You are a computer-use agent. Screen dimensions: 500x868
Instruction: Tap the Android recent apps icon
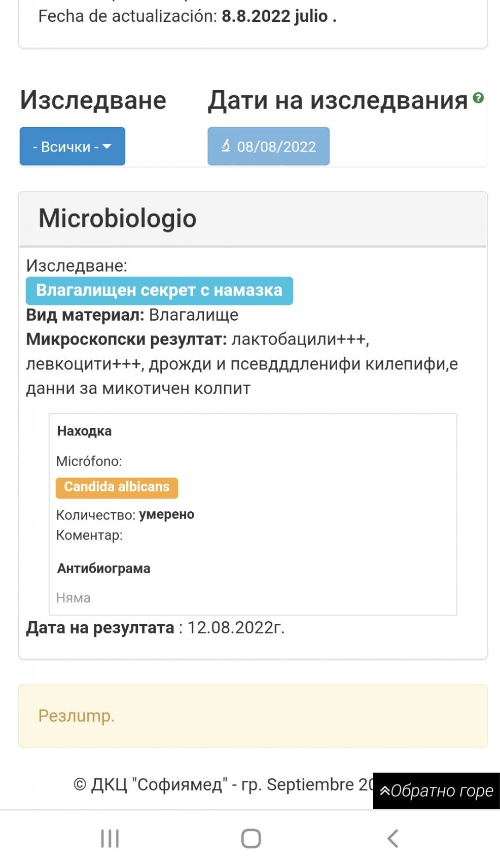pyautogui.click(x=110, y=839)
